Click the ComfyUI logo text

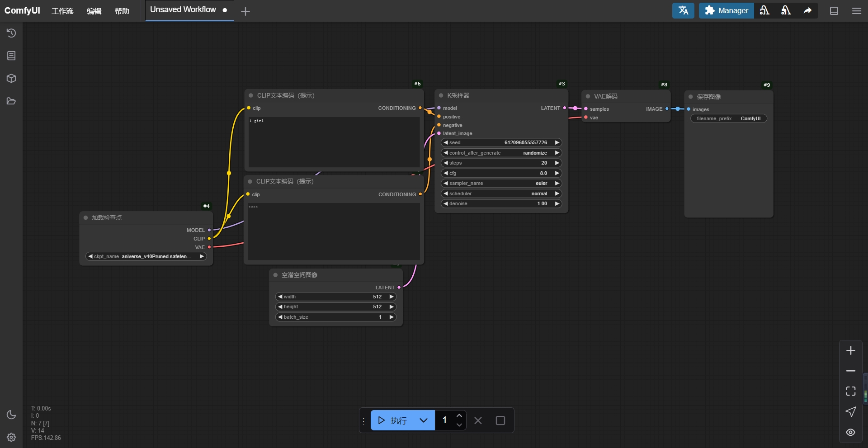point(22,10)
